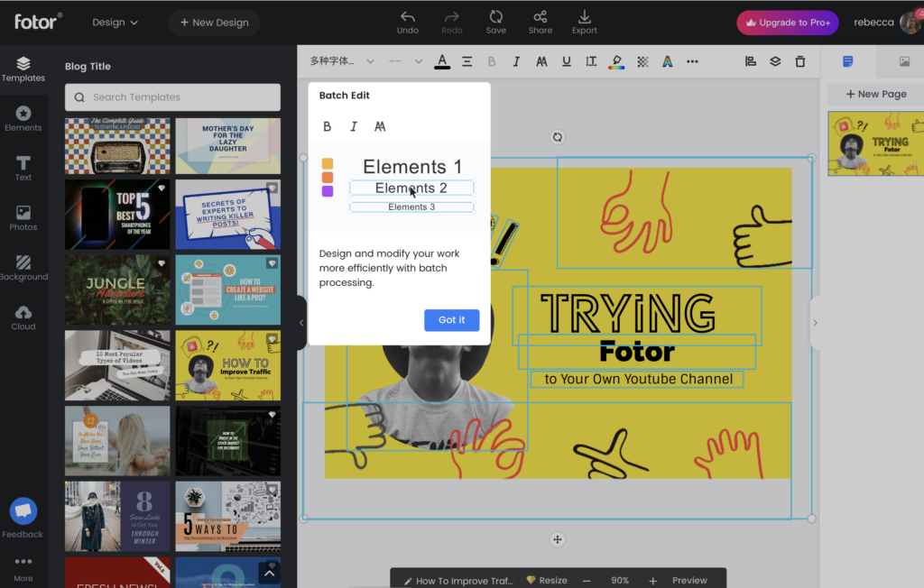The image size is (924, 588).
Task: Click the move handle below the canvas
Action: click(557, 539)
